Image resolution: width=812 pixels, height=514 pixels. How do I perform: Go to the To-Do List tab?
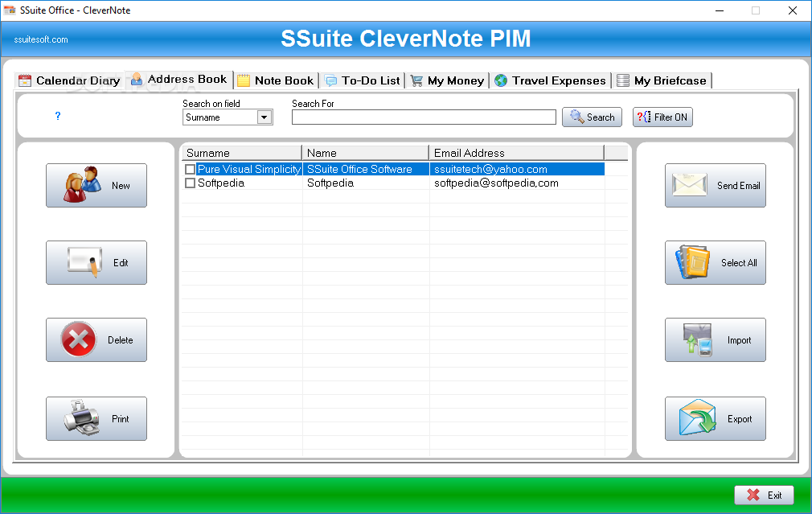click(363, 80)
